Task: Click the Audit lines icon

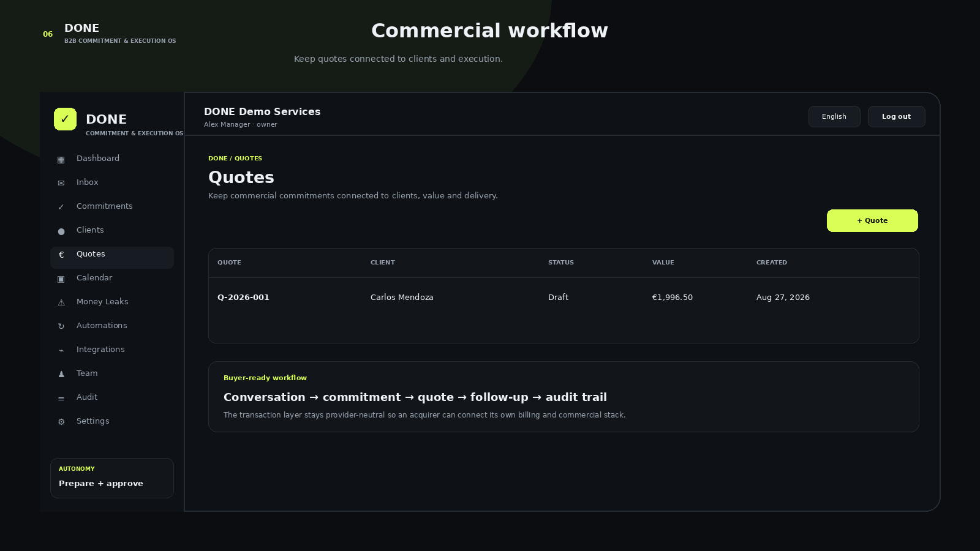Action: [x=61, y=399]
